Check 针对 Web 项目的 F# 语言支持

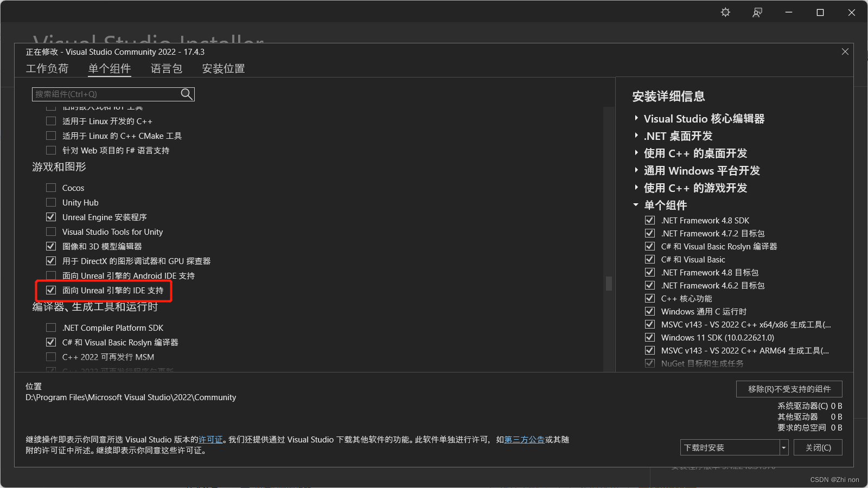[51, 150]
